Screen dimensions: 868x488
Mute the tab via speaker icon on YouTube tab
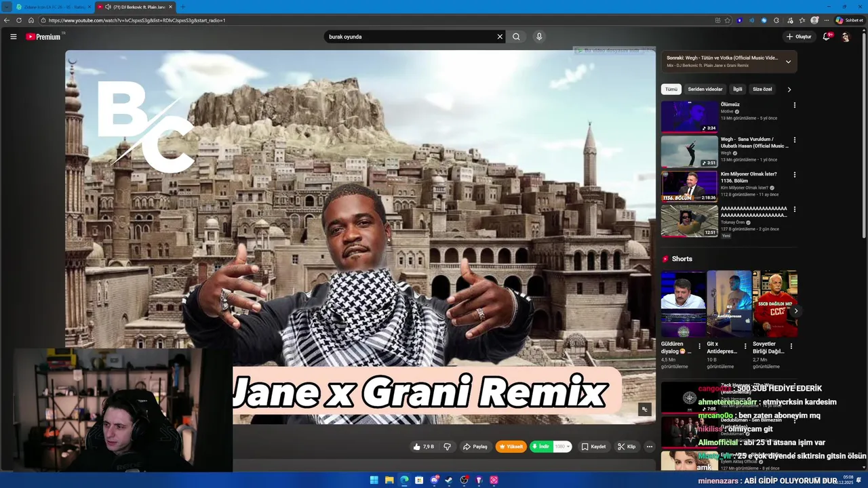pos(108,7)
